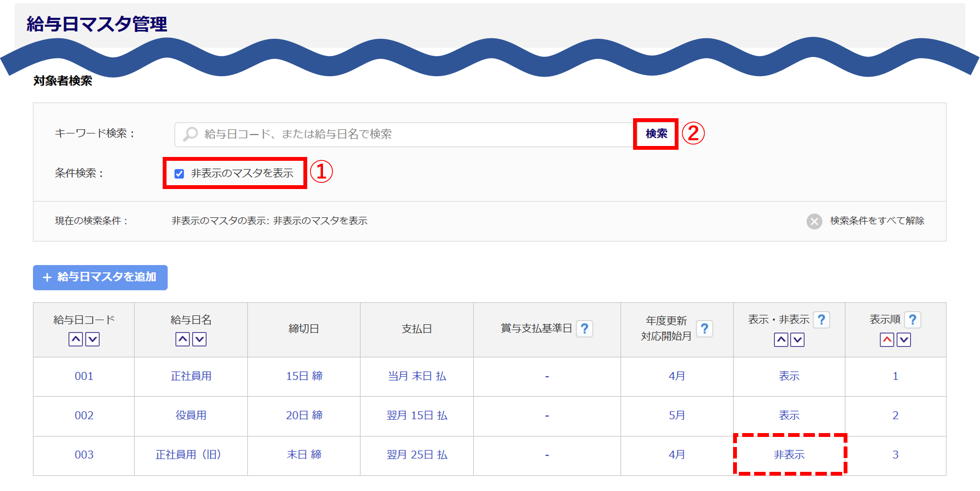Clear all search conditions with X icon
The height and width of the screenshot is (491, 980).
814,221
